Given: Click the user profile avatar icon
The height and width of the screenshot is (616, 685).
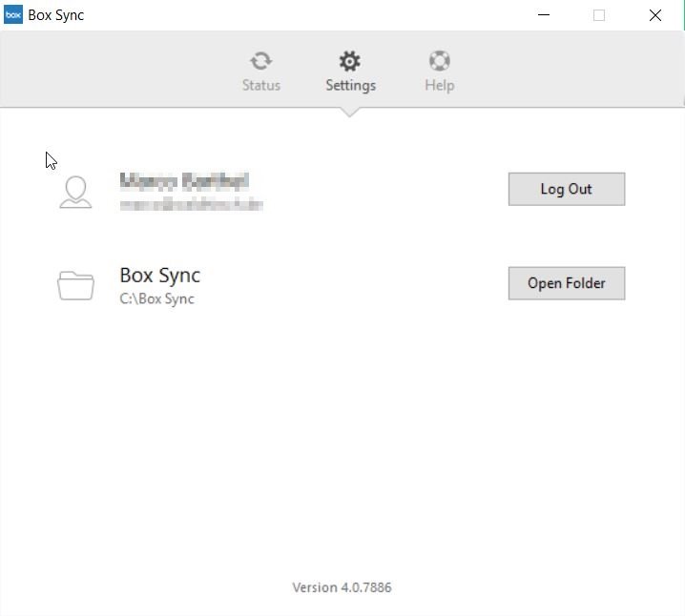Looking at the screenshot, I should tap(75, 192).
